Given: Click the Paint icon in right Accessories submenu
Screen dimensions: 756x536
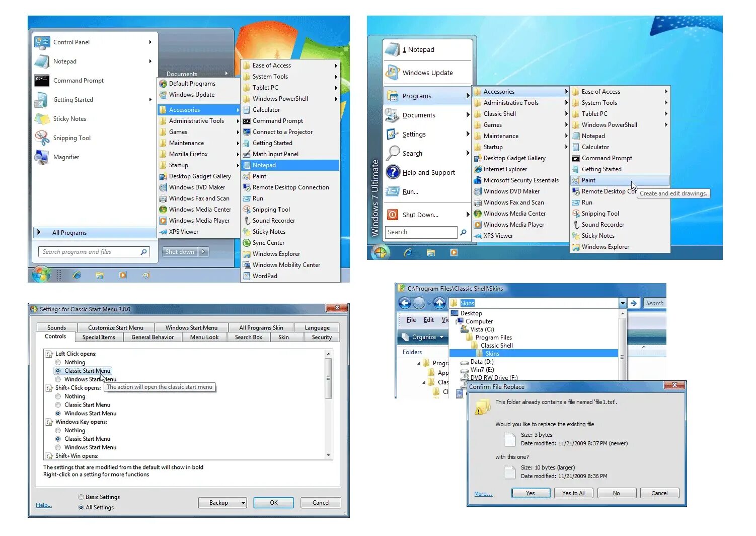Looking at the screenshot, I should [x=576, y=180].
